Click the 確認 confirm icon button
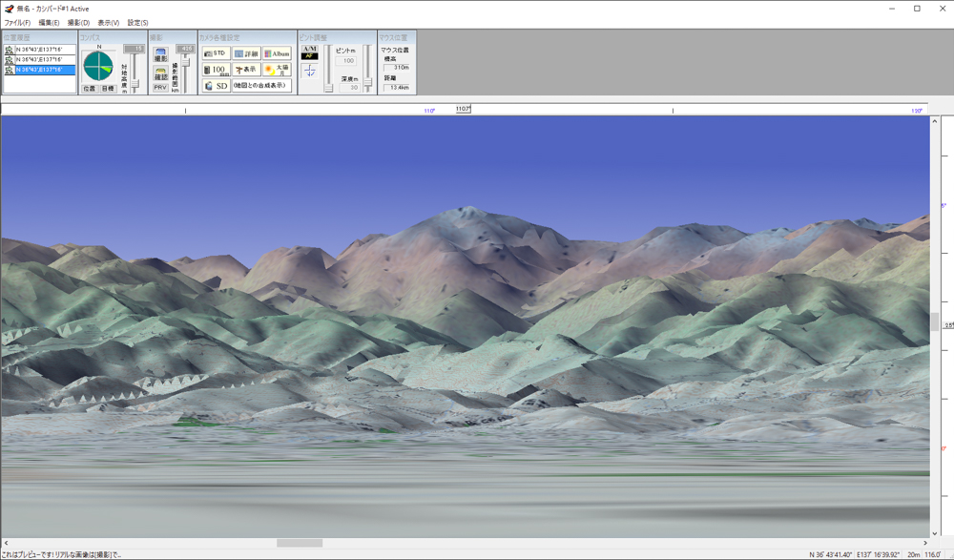Screen dimensions: 954x560 [x=160, y=73]
